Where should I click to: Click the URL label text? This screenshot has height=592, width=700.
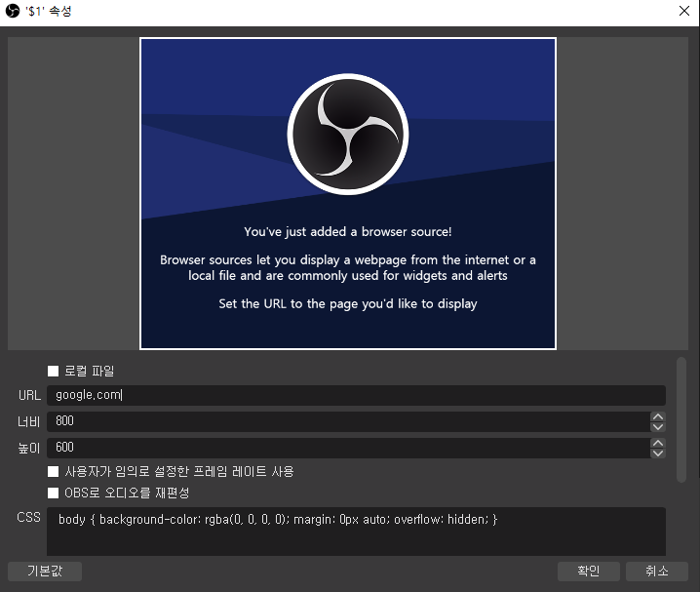click(x=29, y=396)
